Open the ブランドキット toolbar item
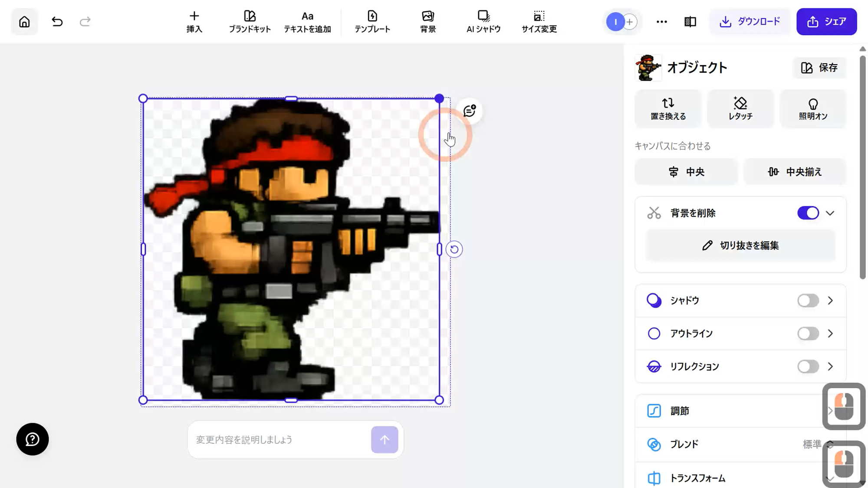Image resolution: width=868 pixels, height=488 pixels. click(250, 22)
